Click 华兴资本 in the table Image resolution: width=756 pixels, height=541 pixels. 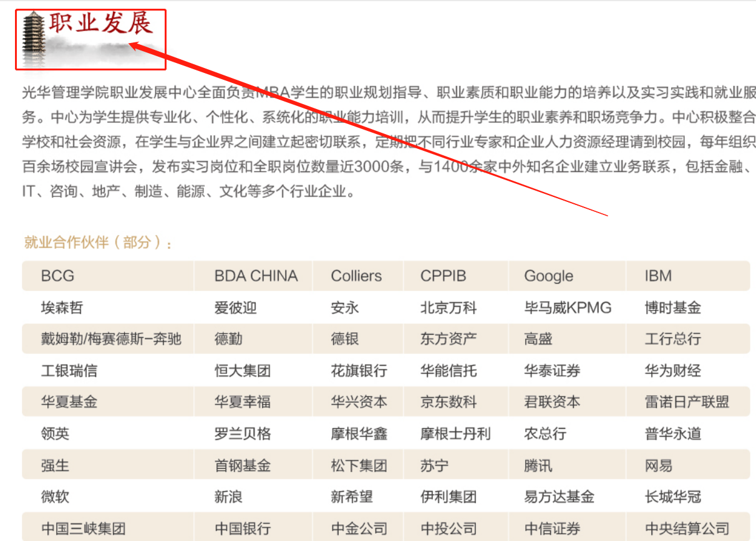[x=359, y=402]
